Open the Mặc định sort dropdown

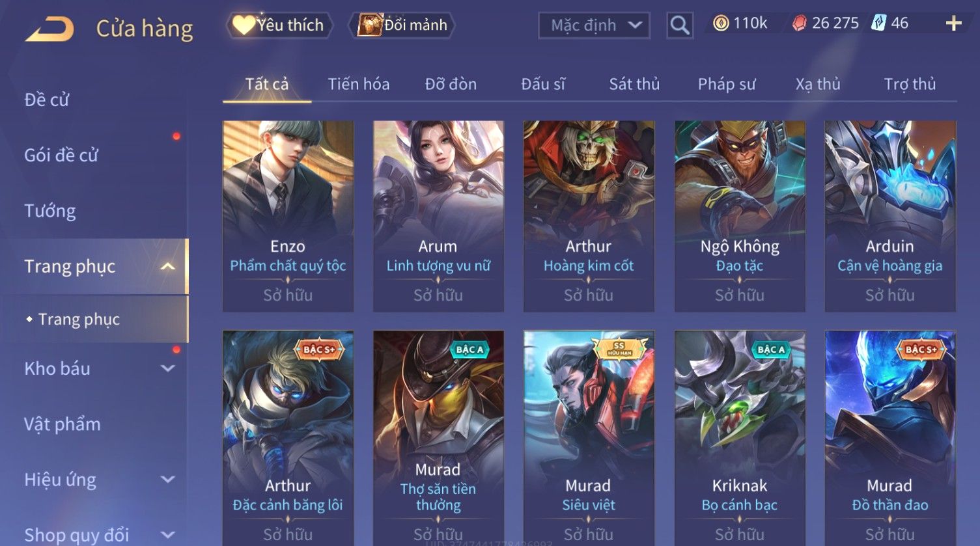[x=594, y=25]
